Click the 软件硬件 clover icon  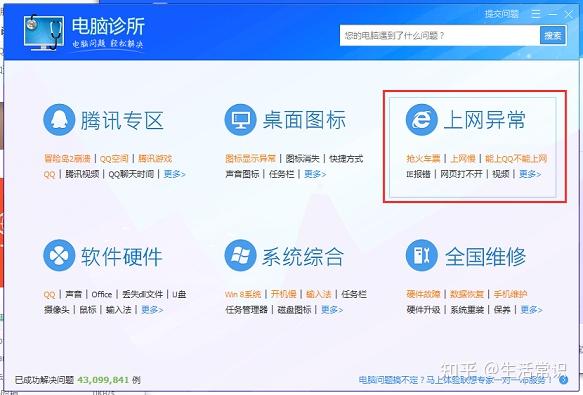tap(59, 256)
